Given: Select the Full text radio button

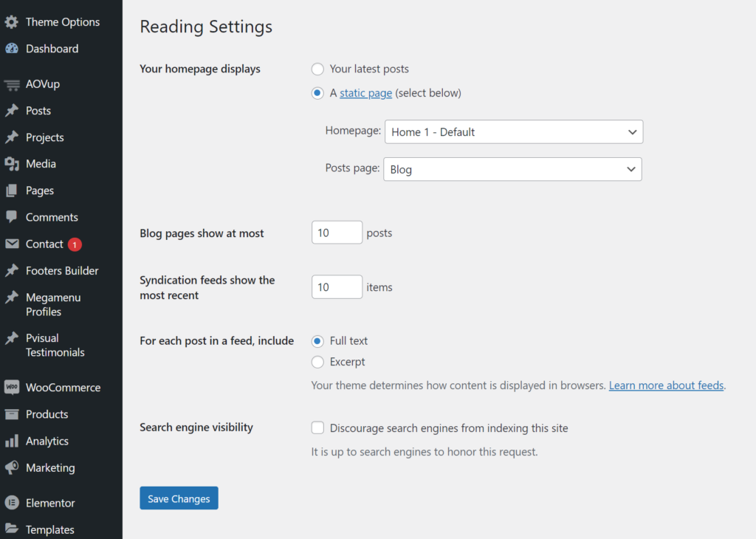Looking at the screenshot, I should (317, 341).
